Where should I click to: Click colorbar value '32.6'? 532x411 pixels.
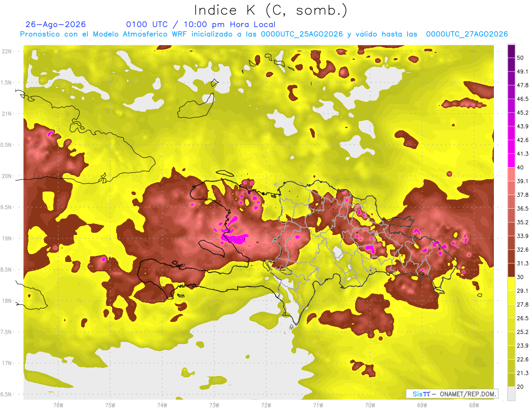(x=523, y=250)
